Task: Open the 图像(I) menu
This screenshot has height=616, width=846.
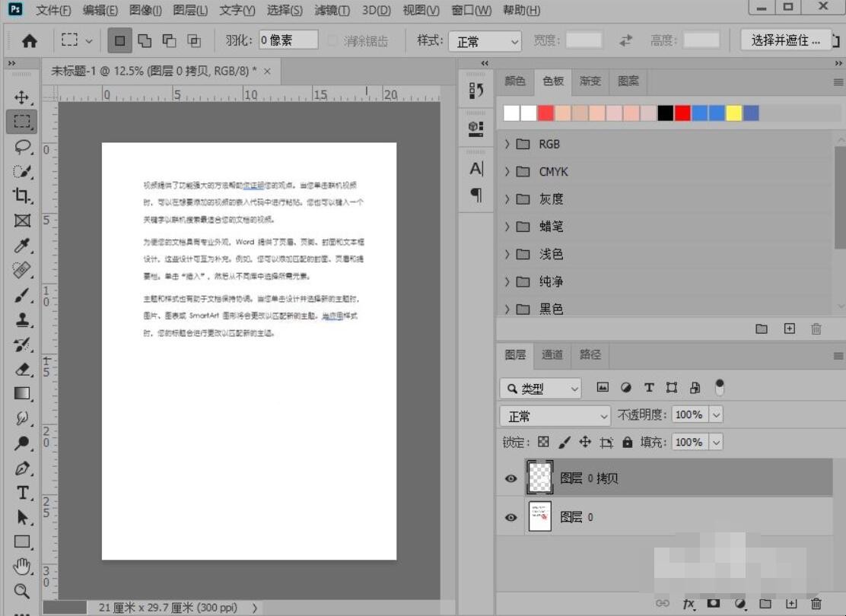Action: tap(145, 10)
